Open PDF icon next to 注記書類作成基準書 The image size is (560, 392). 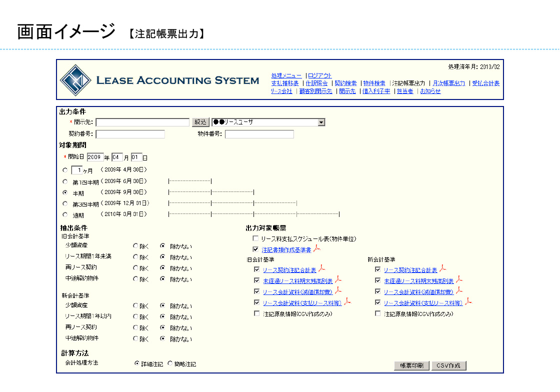[x=317, y=249]
